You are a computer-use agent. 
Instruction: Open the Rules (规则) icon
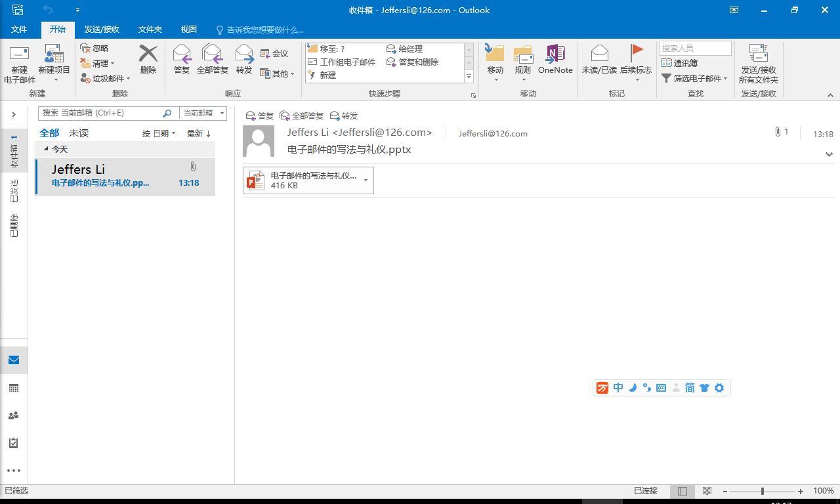523,54
